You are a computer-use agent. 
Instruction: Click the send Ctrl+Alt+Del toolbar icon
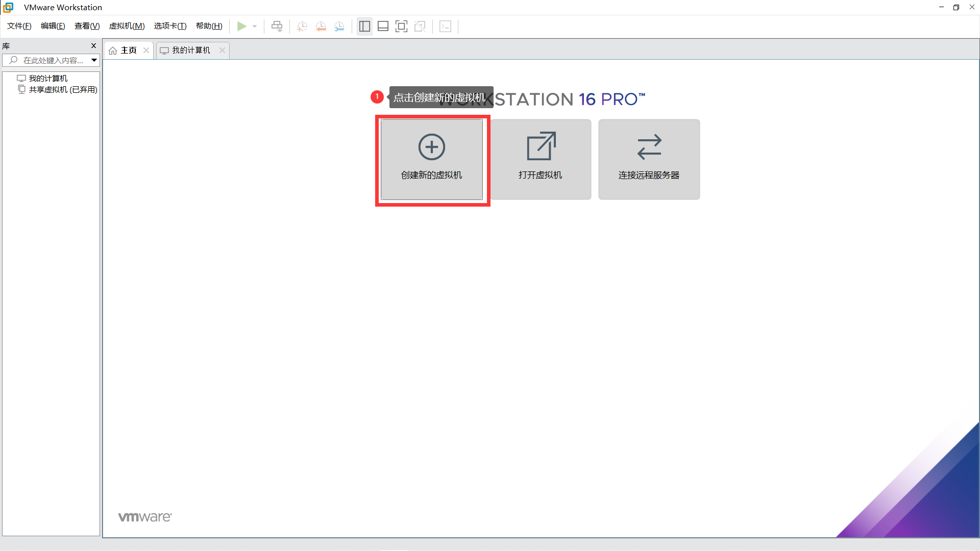click(277, 27)
